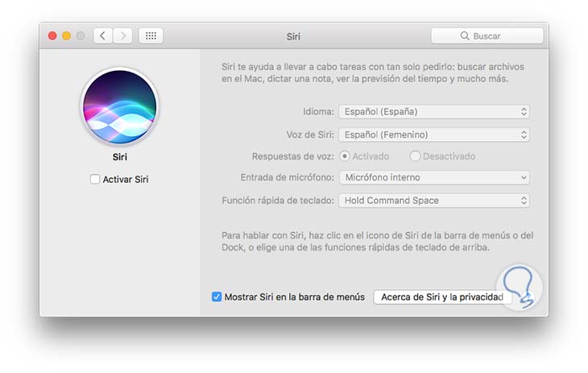
Task: Click the large Siri logo icon
Action: click(120, 106)
